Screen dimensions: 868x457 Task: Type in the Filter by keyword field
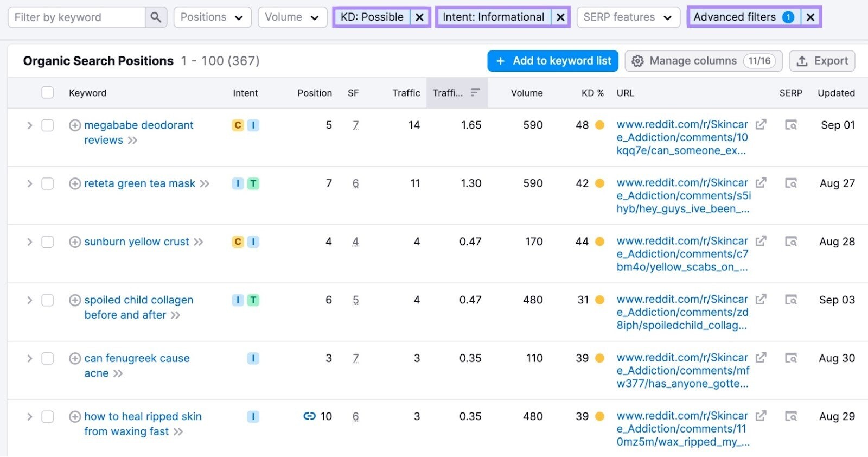click(76, 17)
